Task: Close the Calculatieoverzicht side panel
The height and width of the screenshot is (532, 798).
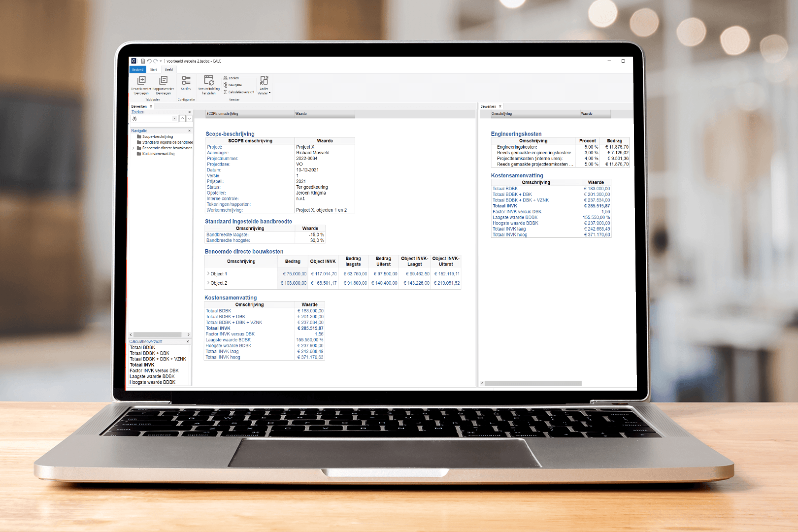Action: (x=188, y=341)
